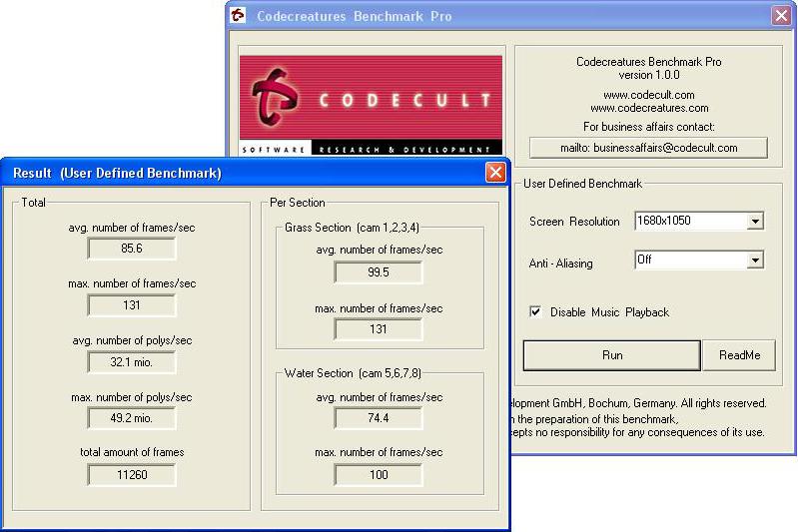
Task: Click the Codecreatures app icon in title bar
Action: pos(238,15)
